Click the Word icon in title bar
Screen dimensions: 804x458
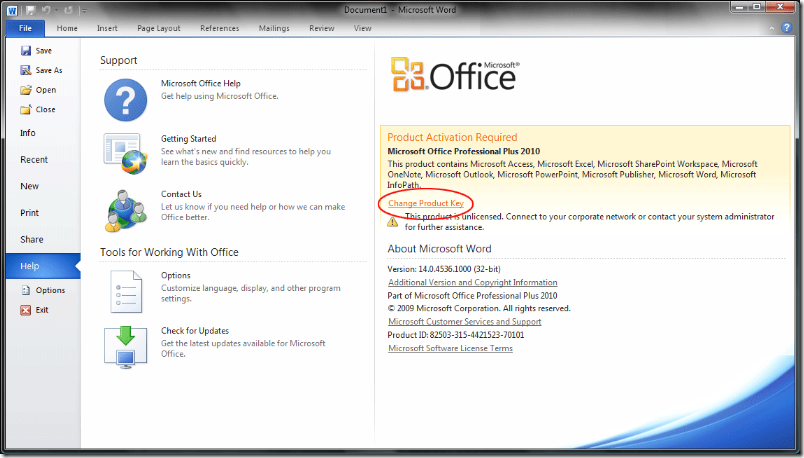pyautogui.click(x=12, y=10)
